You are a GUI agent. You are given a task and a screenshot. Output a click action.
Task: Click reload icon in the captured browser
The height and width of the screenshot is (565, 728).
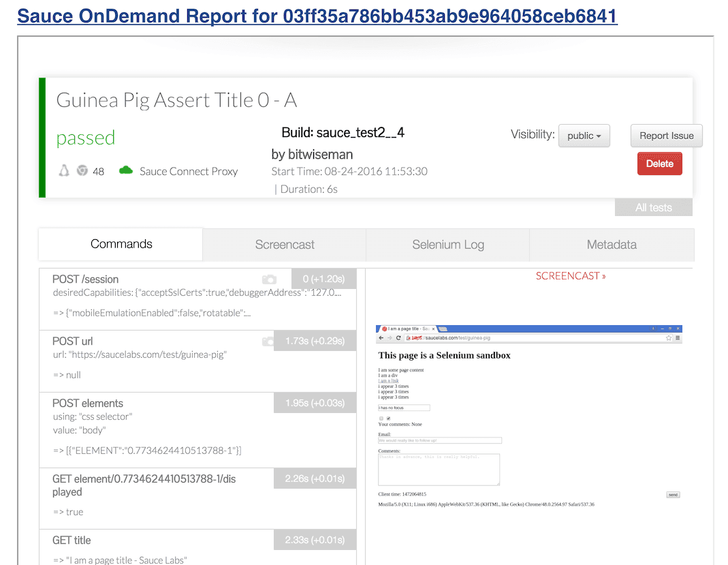tap(398, 337)
